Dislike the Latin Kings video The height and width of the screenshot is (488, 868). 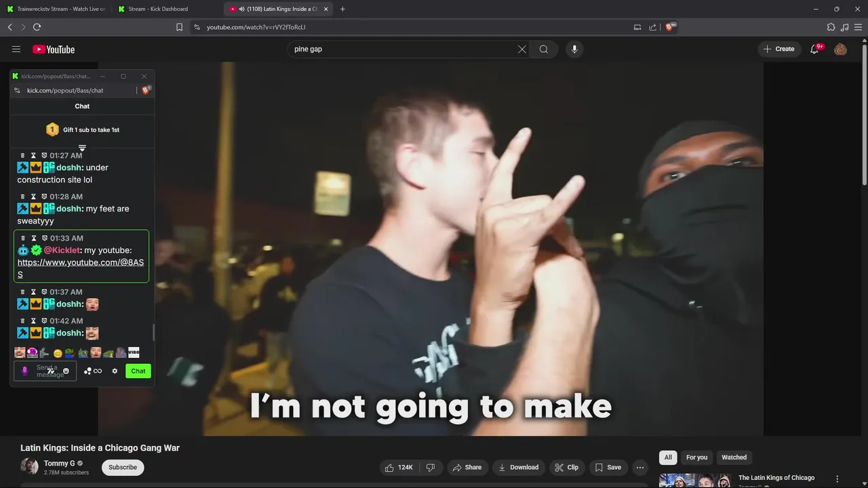430,467
